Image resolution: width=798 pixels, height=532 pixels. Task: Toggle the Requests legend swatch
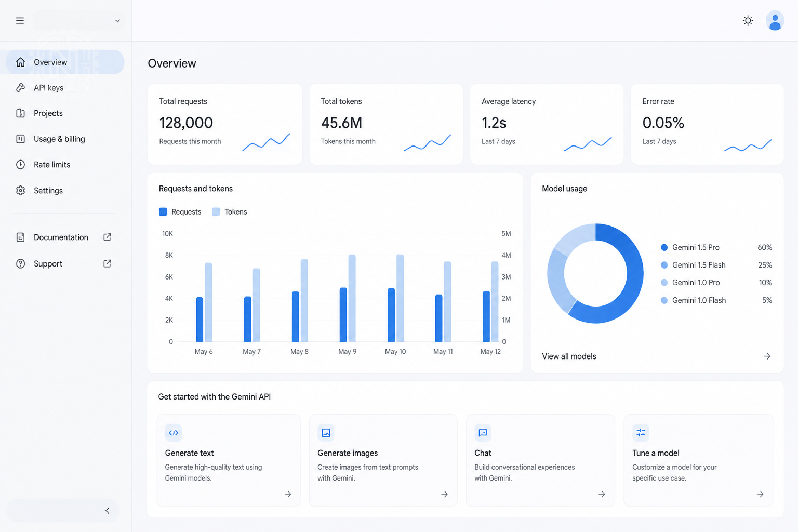(163, 212)
